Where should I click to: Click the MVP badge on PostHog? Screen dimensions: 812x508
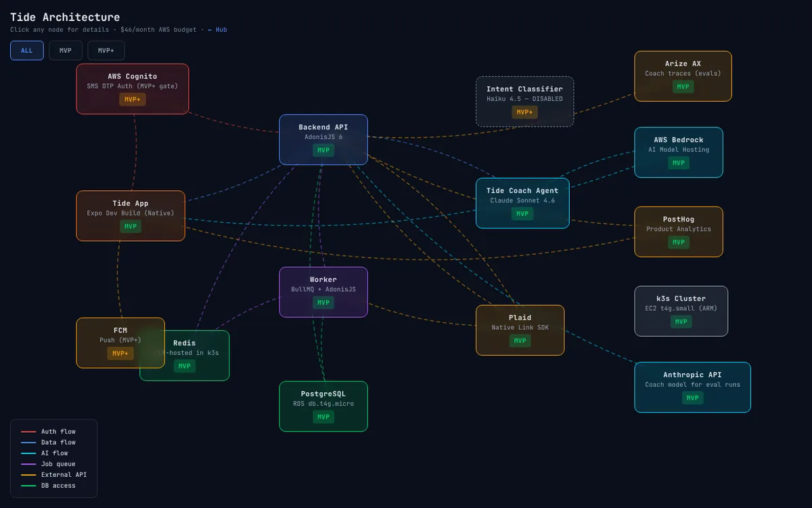pyautogui.click(x=679, y=242)
